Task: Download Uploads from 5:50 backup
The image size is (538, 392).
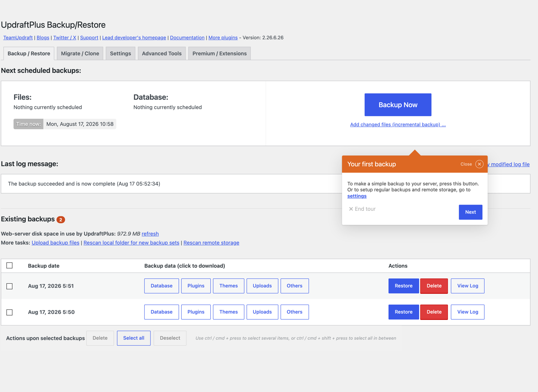Action: [262, 312]
